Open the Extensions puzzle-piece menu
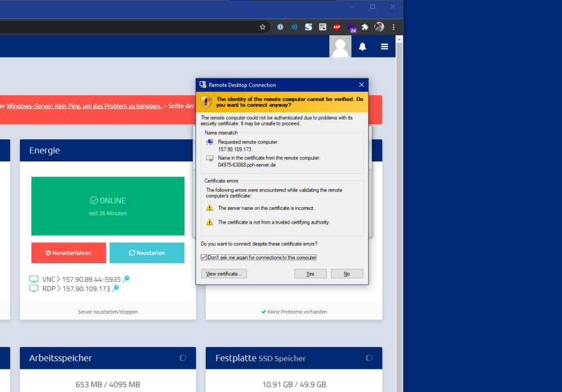Screen dimensions: 562x392 [365, 27]
